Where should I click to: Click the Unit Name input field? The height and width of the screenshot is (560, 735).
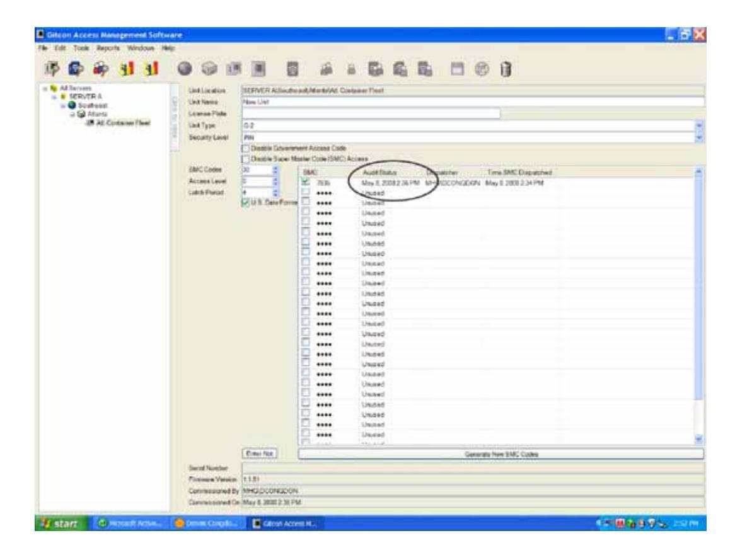[473, 101]
